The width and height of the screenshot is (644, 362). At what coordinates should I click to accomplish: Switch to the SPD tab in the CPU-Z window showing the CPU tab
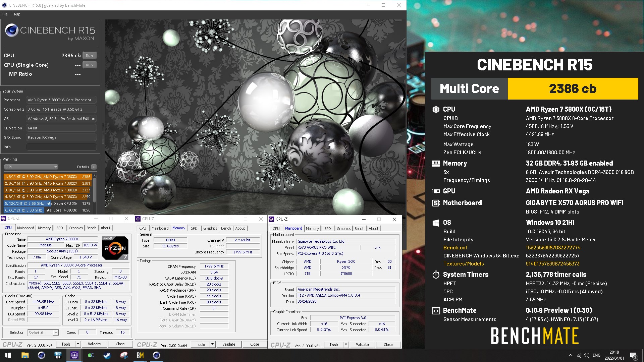(60, 228)
